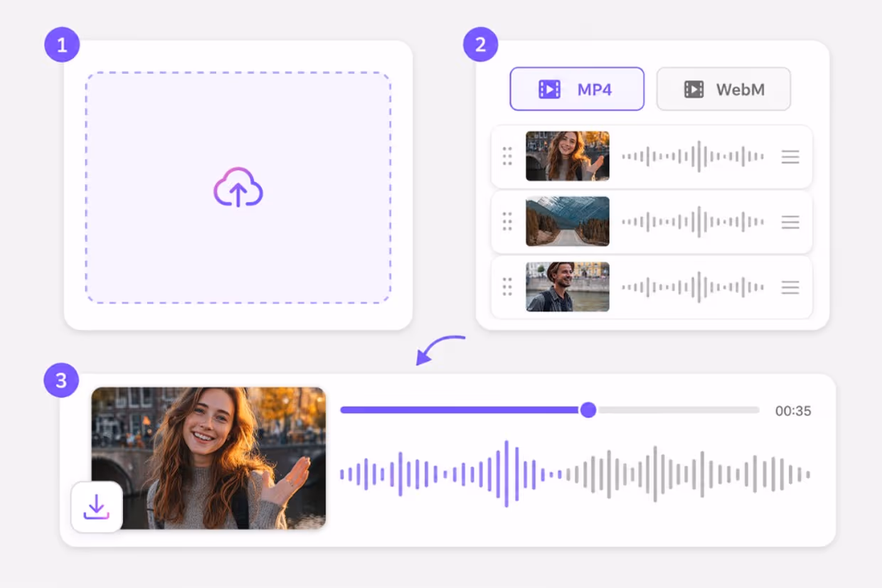Grab the drag handle of the man with hat clip
Image resolution: width=882 pixels, height=588 pixels.
pos(507,287)
